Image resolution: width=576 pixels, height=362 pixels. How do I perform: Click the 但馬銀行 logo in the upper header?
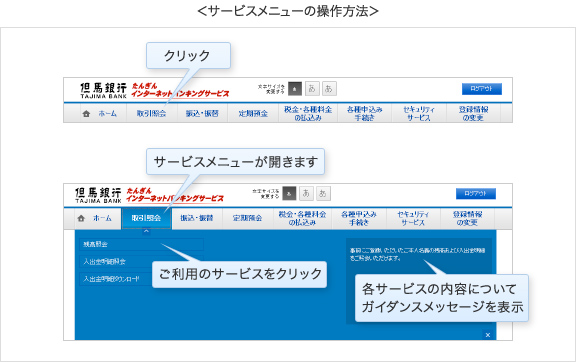click(103, 90)
